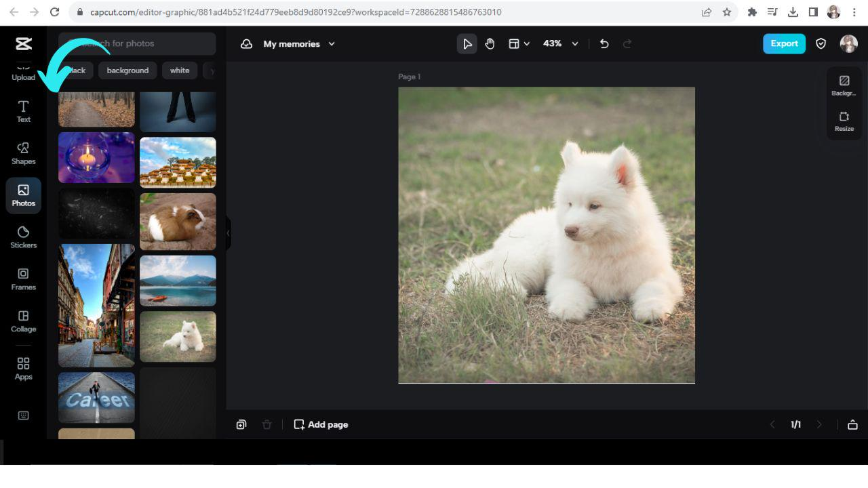Open the Frames panel
Image resolution: width=868 pixels, height=488 pixels.
point(23,279)
